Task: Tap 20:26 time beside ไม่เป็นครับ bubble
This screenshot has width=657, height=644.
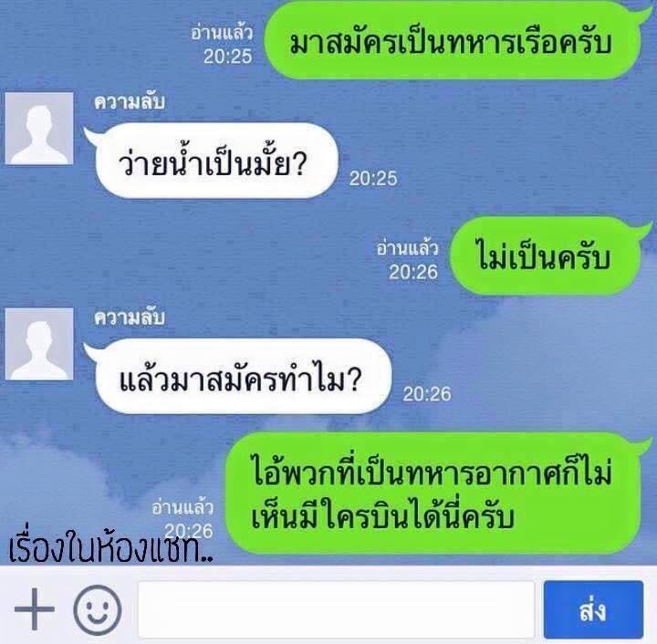Action: [413, 272]
